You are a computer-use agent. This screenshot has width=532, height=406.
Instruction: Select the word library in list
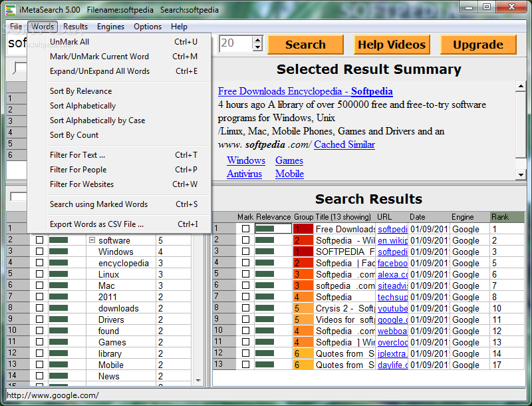coord(110,353)
